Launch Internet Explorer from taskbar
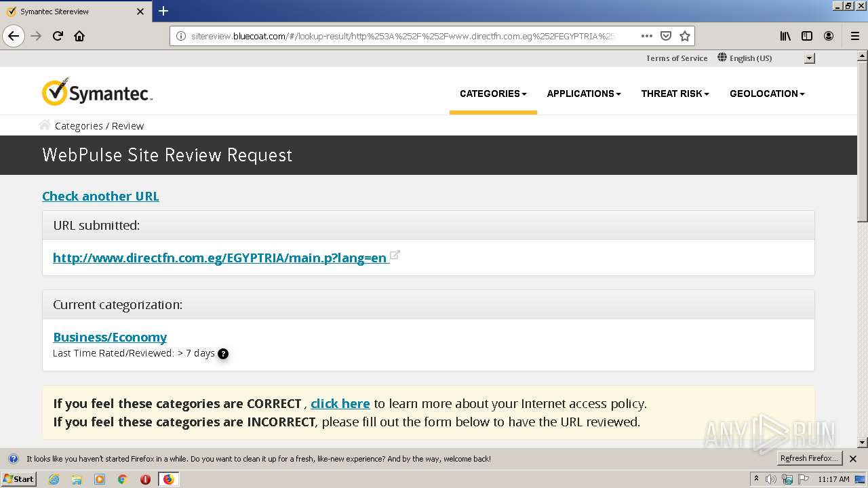The height and width of the screenshot is (488, 868). [54, 479]
